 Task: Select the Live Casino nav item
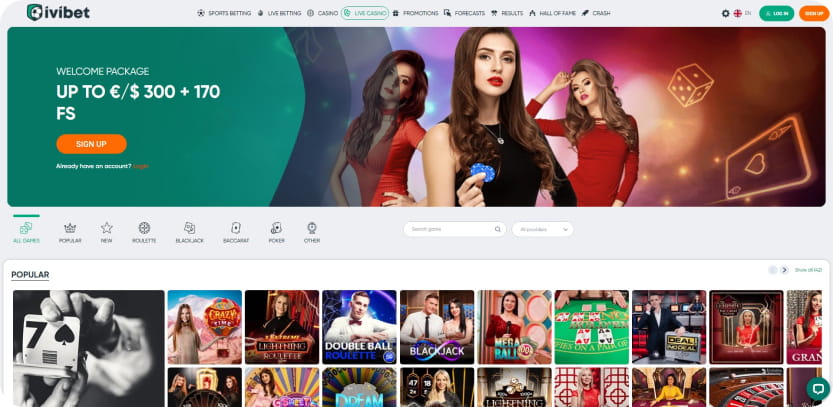[x=365, y=13]
